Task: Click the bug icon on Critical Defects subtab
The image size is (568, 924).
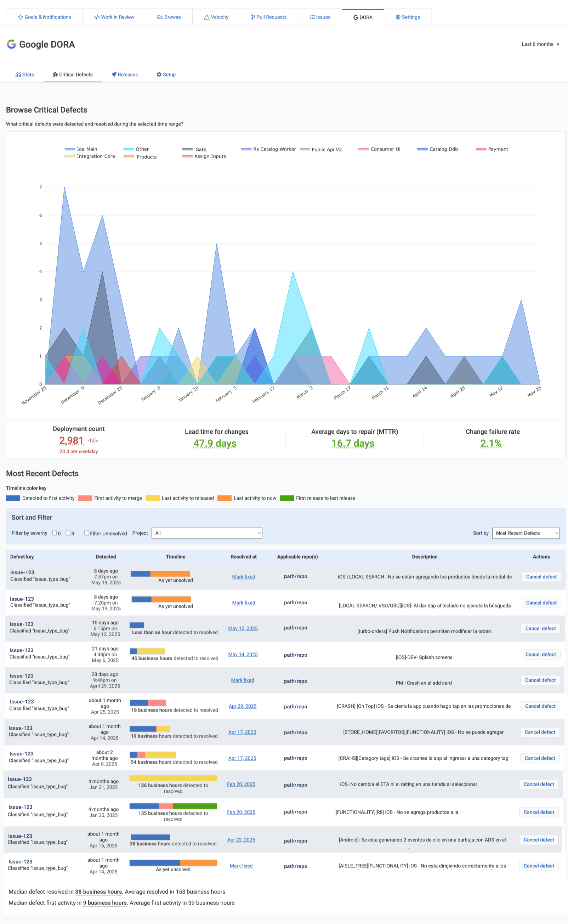Action: click(x=55, y=75)
